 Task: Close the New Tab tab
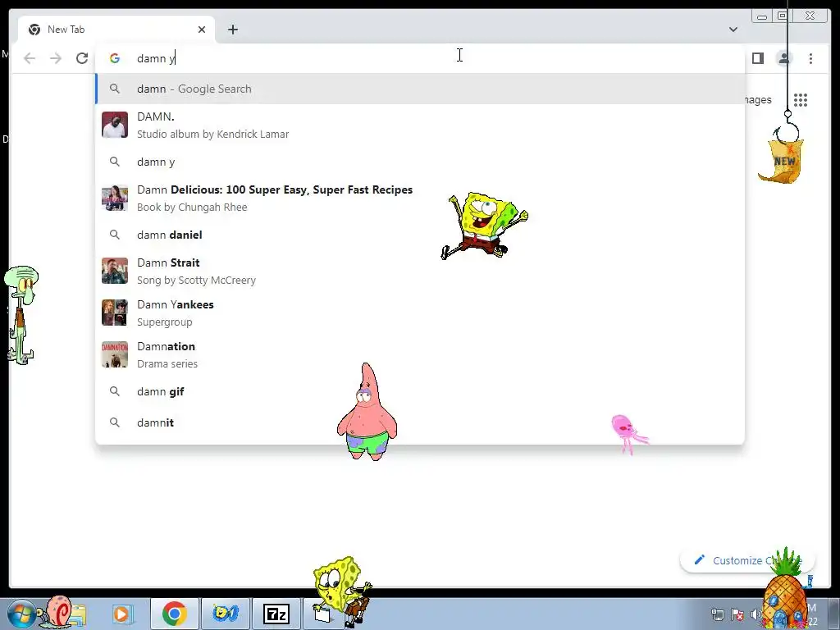point(202,30)
